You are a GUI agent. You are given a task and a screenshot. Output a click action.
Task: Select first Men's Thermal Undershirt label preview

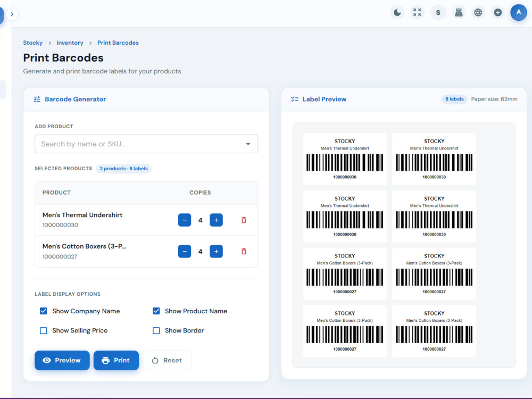point(345,159)
